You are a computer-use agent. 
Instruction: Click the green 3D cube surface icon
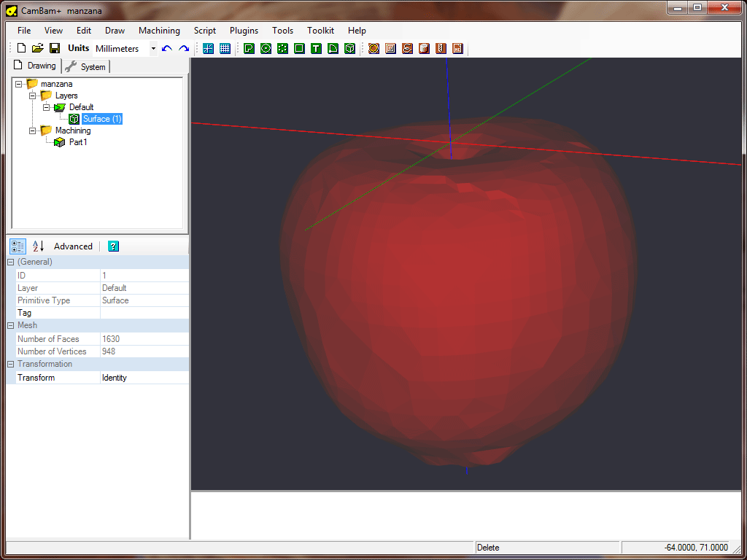click(350, 49)
